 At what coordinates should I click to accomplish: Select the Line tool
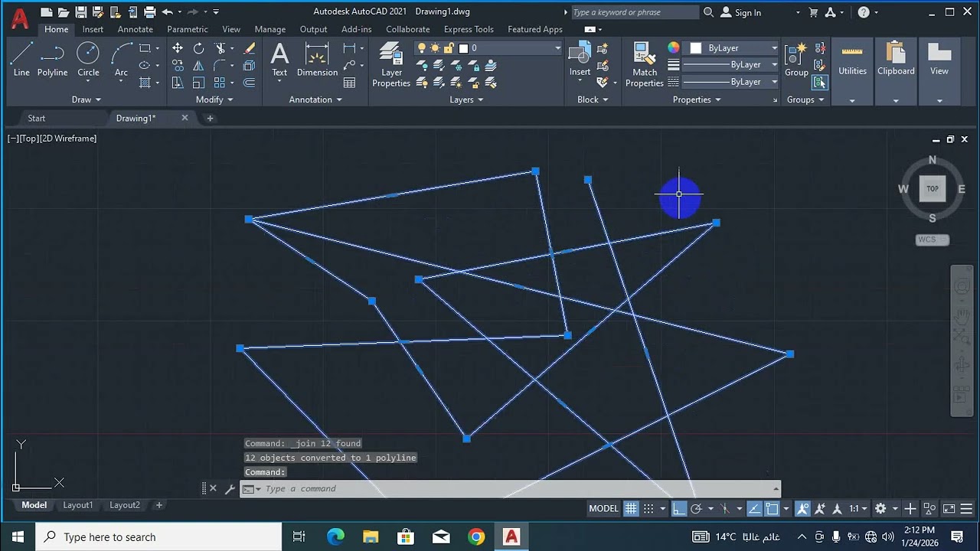point(21,60)
